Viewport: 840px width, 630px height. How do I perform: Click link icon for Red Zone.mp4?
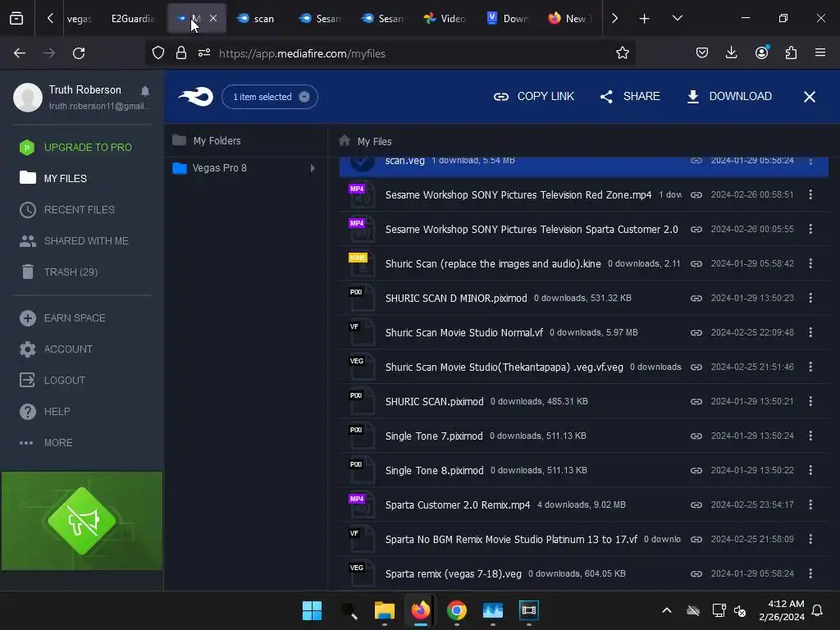[x=696, y=195]
